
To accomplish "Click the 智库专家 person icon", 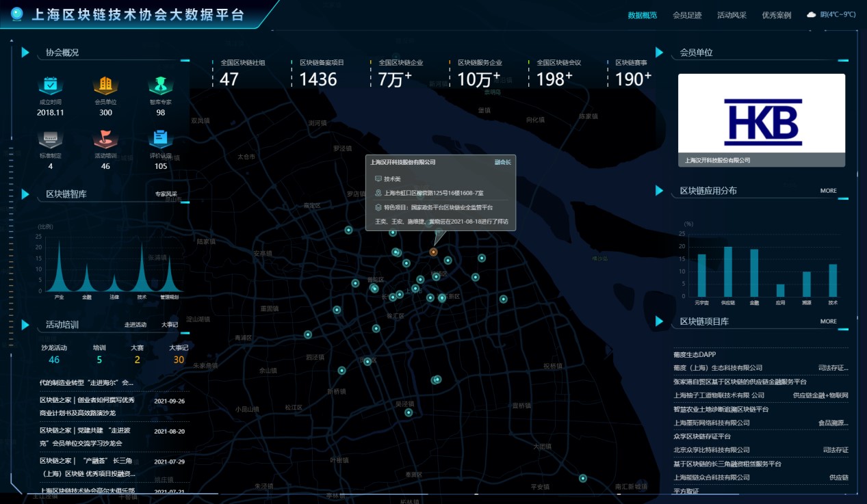I will (x=160, y=85).
